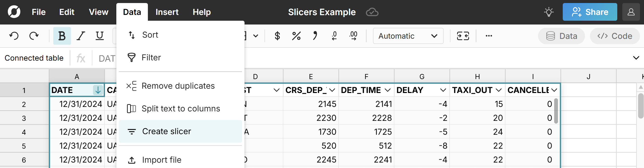Screen dimensions: 644x168
Task: Click the Share button
Action: 589,12
